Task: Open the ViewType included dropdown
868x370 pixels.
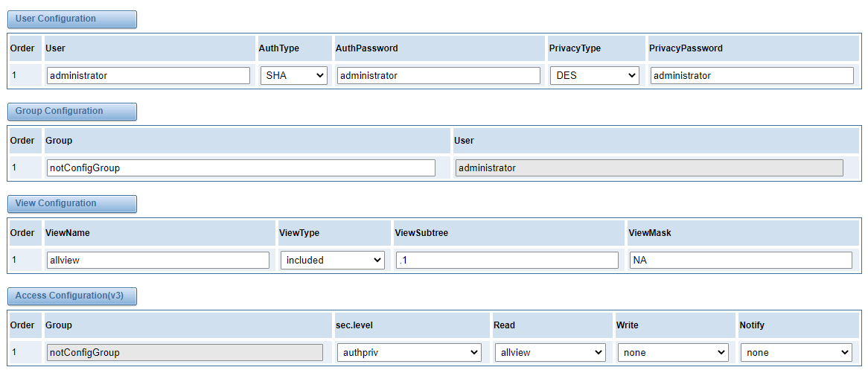Action: [x=332, y=261]
